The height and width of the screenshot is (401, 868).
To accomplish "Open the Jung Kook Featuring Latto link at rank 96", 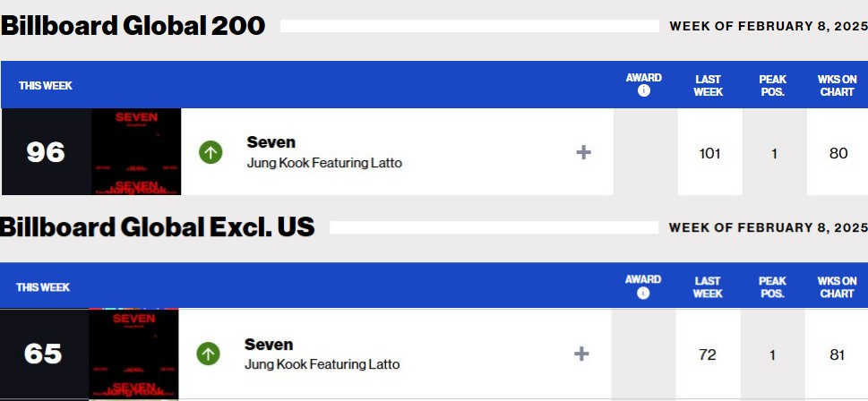I will pos(324,163).
